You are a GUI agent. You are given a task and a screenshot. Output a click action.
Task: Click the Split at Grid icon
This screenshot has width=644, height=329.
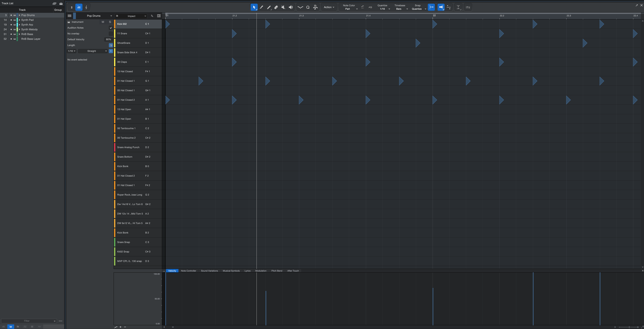(300, 7)
